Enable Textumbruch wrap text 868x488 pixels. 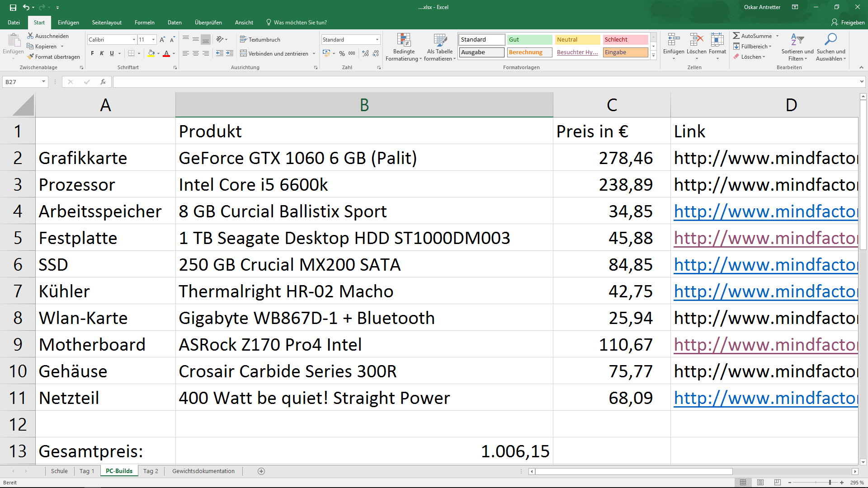pyautogui.click(x=260, y=40)
